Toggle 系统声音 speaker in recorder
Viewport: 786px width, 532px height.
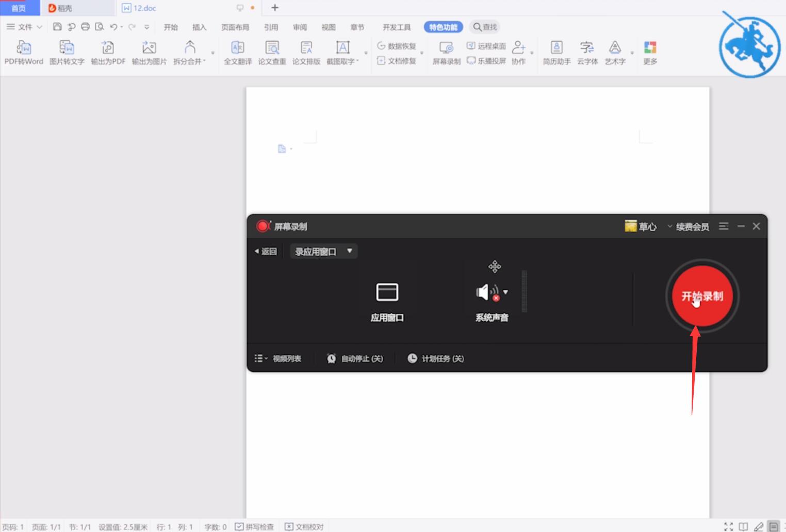coord(487,292)
